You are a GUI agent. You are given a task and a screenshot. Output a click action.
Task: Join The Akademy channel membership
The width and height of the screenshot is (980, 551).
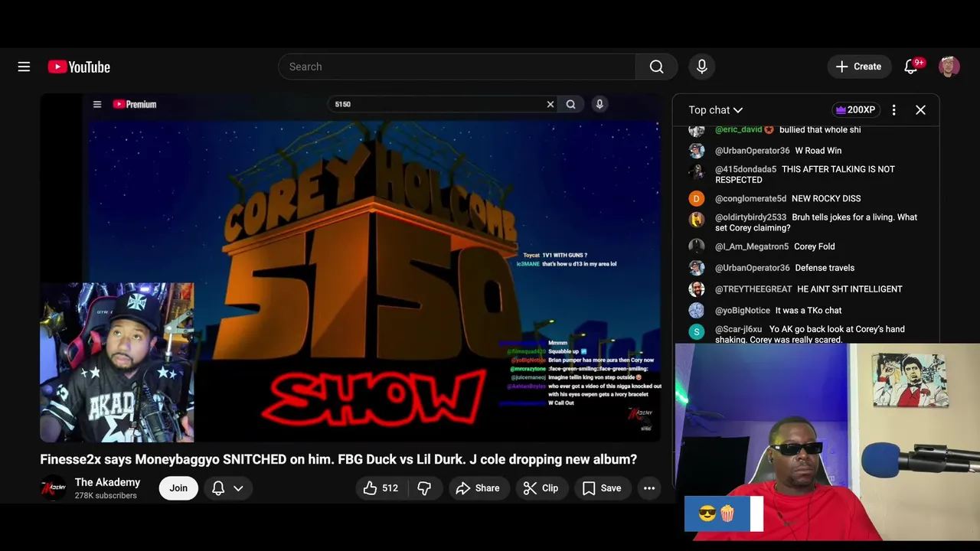[x=178, y=488]
